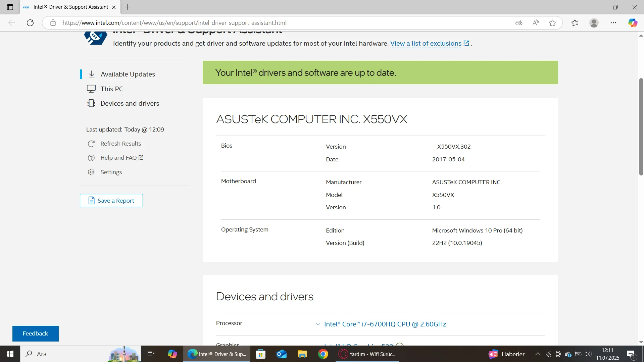Viewport: 644px width, 362px height.
Task: Click the page's vertical scrollbar thumb
Action: coord(641,126)
